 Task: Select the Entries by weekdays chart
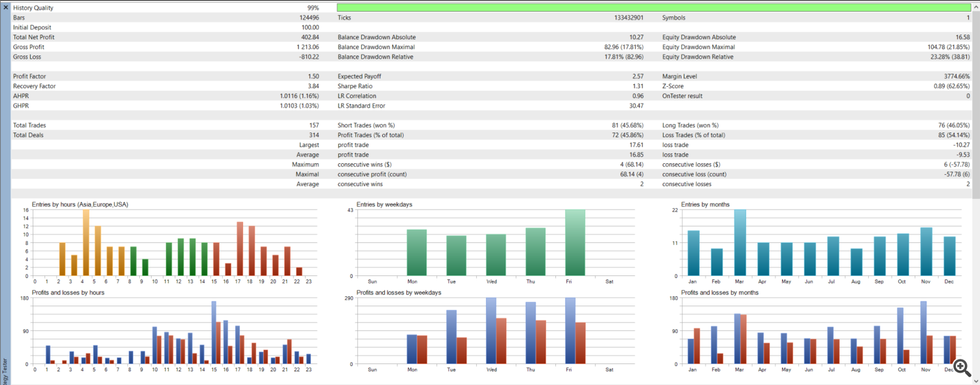(496, 243)
